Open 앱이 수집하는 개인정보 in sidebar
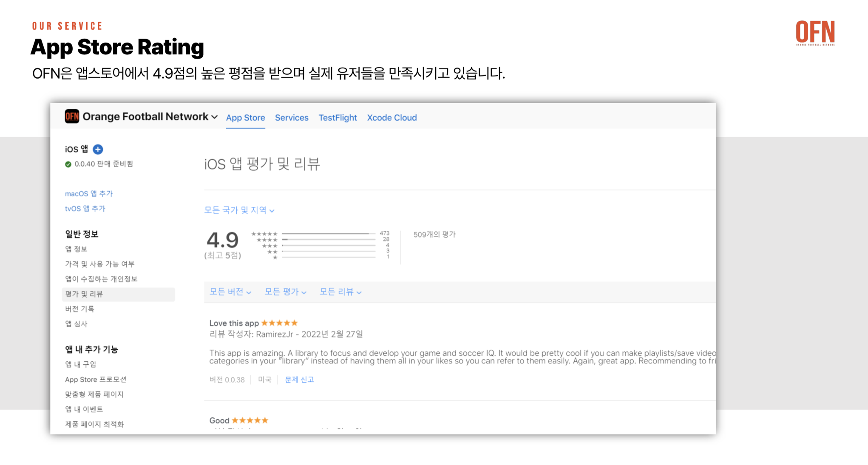The height and width of the screenshot is (465, 868). coord(101,279)
